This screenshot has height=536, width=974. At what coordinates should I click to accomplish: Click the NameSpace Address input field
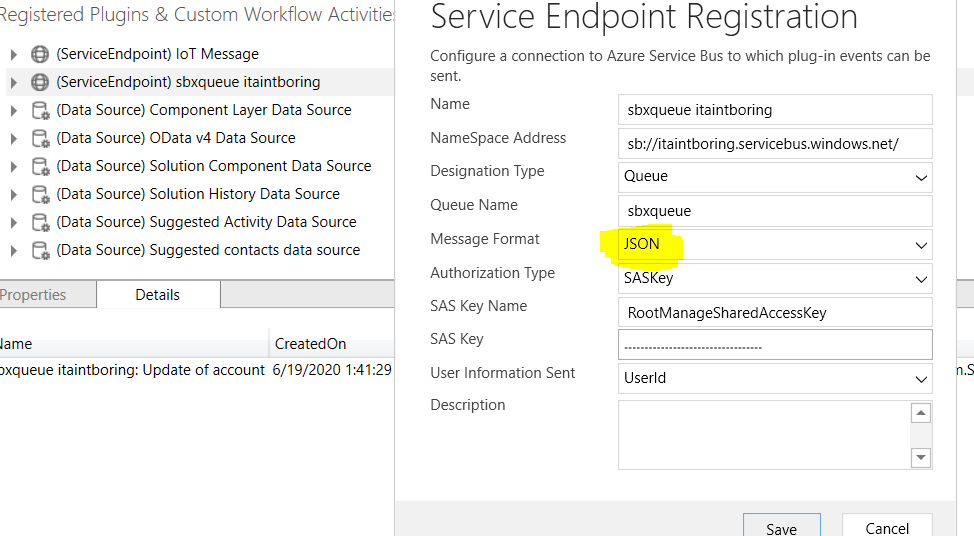point(775,143)
